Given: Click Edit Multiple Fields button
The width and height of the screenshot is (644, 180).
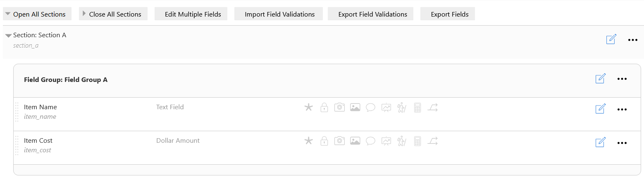Looking at the screenshot, I should pyautogui.click(x=193, y=14).
